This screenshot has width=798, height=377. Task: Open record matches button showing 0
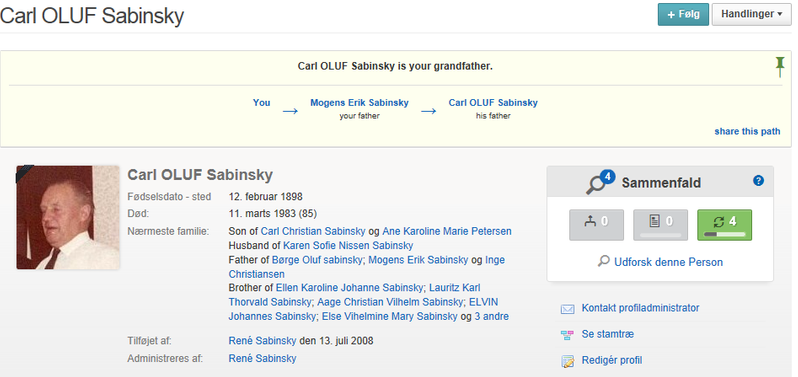coord(660,224)
